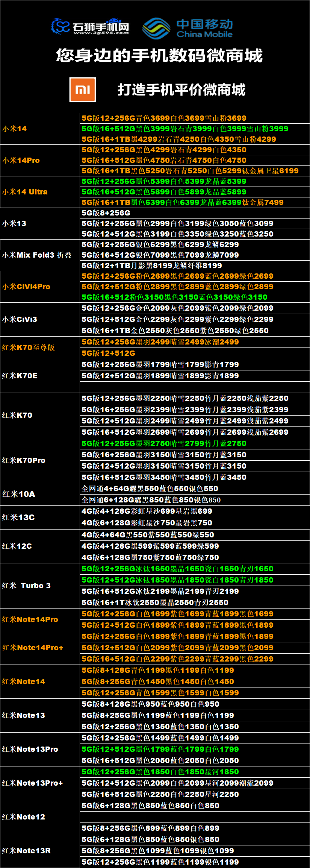310x868 pixels.
Task: Select the 红米K70至尊版 model cell
Action: click(40, 348)
